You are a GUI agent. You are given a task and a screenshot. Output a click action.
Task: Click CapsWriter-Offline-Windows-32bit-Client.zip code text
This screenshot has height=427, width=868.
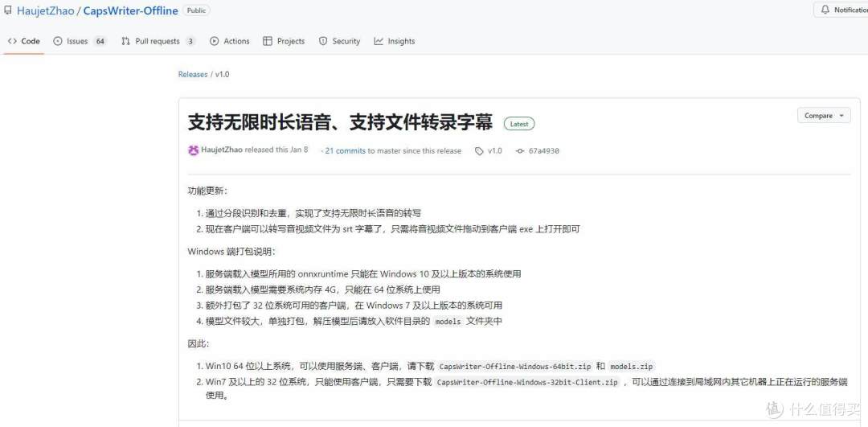(x=527, y=382)
